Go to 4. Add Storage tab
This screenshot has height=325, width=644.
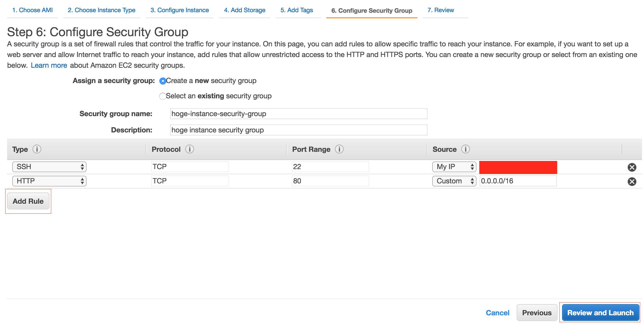tap(245, 10)
